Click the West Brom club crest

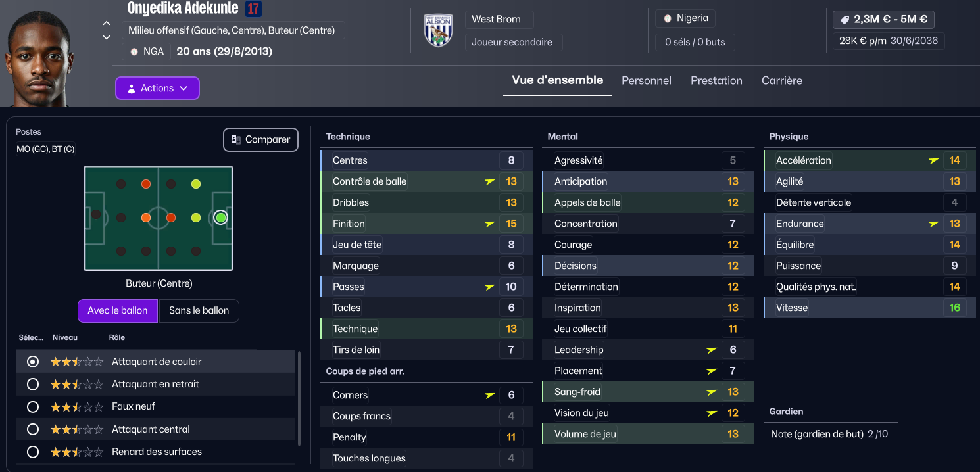pos(438,30)
